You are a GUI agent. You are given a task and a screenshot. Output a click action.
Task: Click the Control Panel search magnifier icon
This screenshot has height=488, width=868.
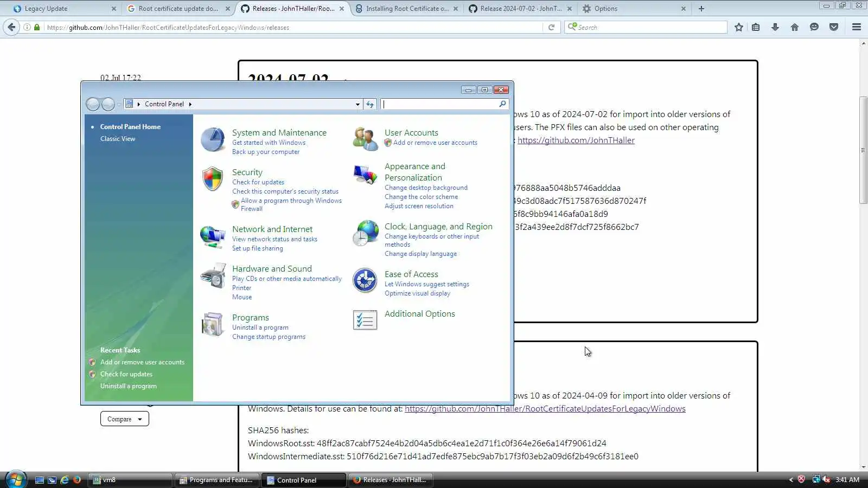502,104
